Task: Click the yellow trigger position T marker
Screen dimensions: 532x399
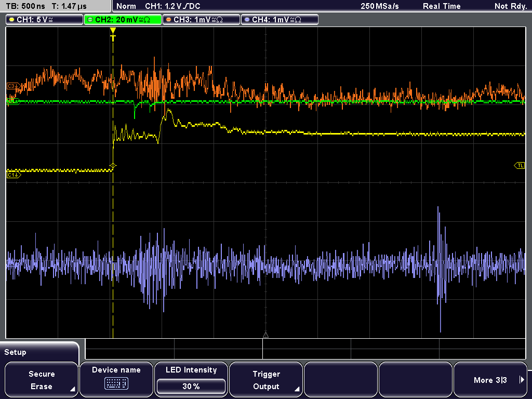Action: tap(113, 34)
